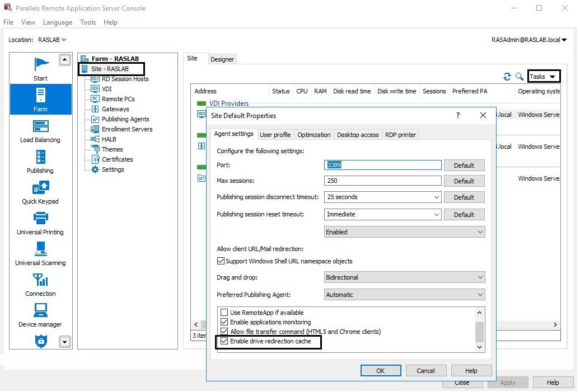Select the Device manager section
This screenshot has height=392, width=580.
coord(40,316)
